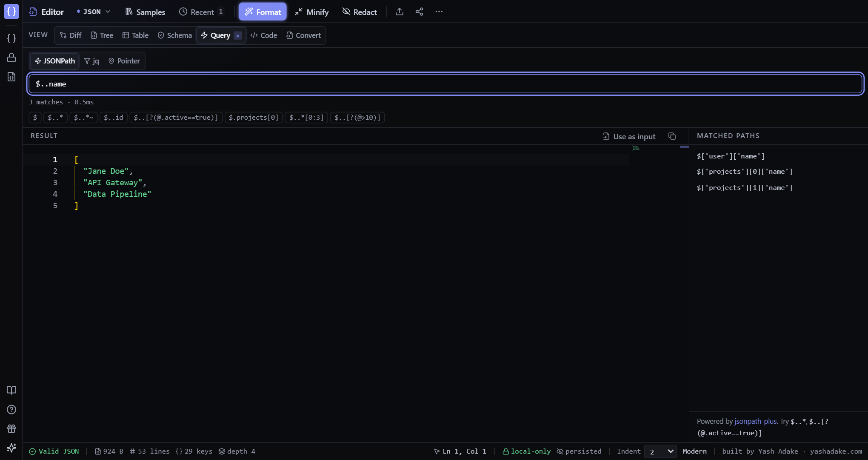Click the JSONPath query input field
This screenshot has height=460, width=868.
click(x=445, y=84)
